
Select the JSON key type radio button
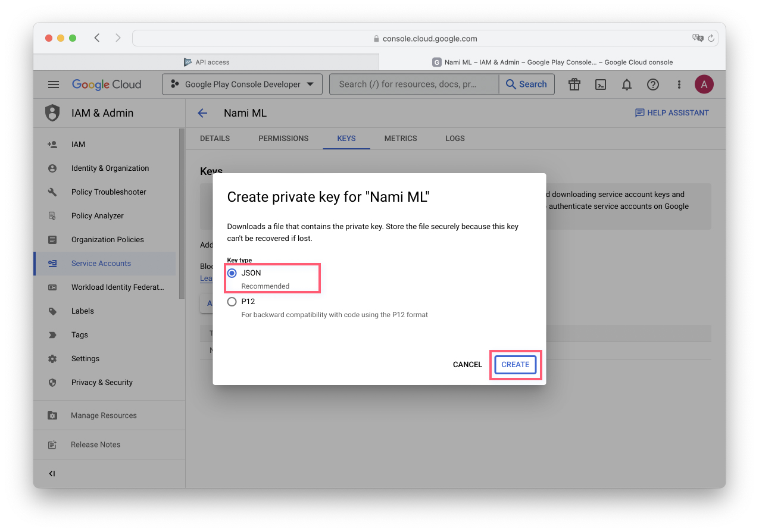click(x=232, y=273)
